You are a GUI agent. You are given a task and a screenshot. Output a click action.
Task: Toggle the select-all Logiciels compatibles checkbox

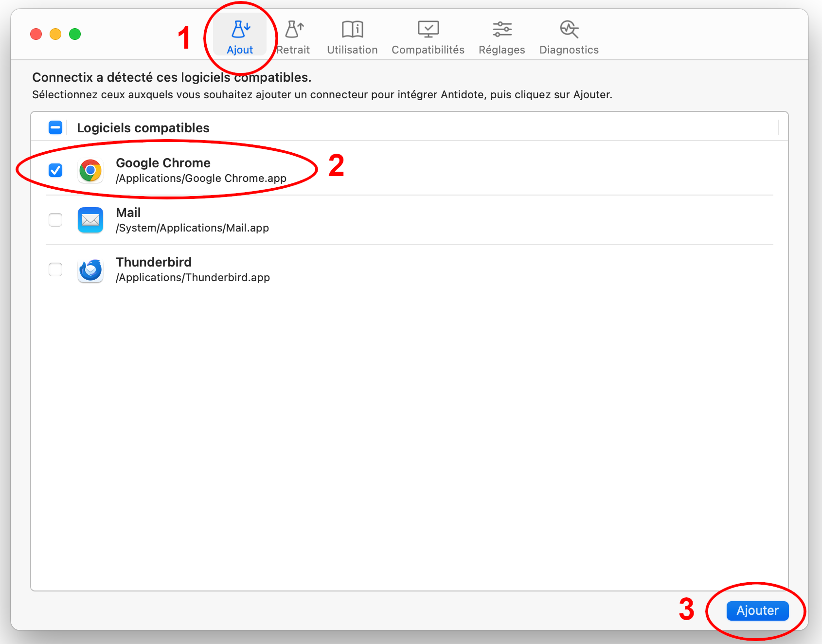click(x=55, y=127)
